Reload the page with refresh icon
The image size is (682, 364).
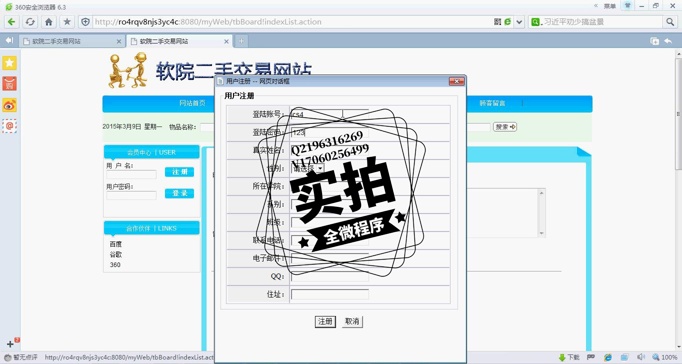[30, 22]
